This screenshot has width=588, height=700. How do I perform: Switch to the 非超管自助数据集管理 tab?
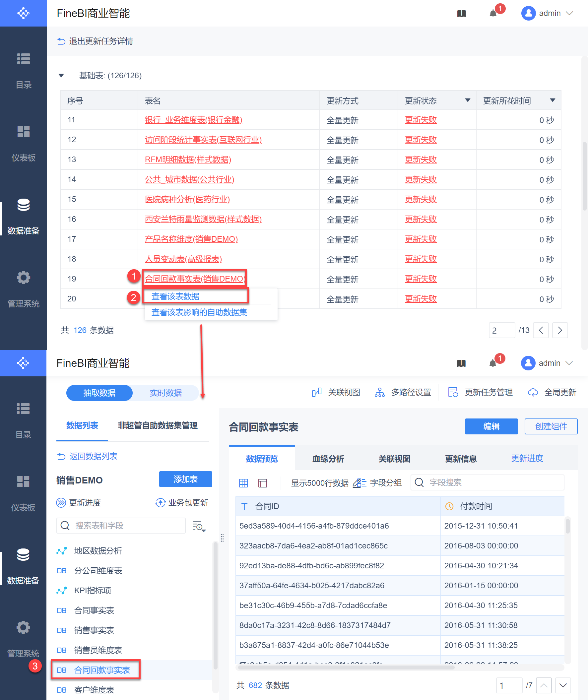(158, 425)
